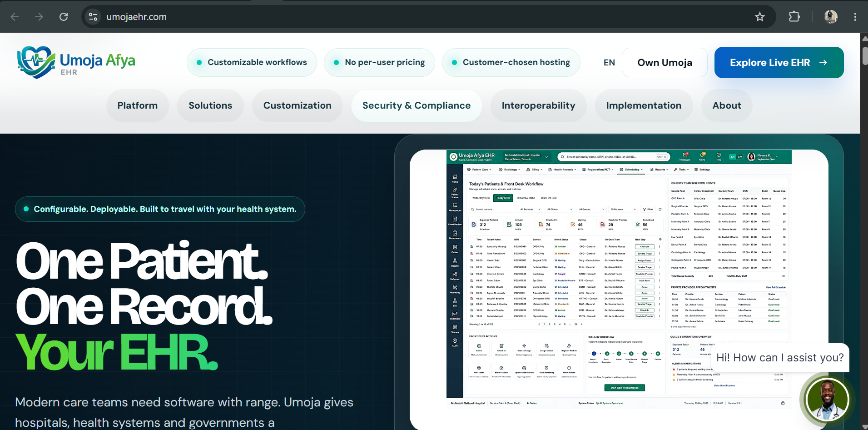Open the browser profile avatar
The height and width of the screenshot is (430, 868).
coord(831,17)
